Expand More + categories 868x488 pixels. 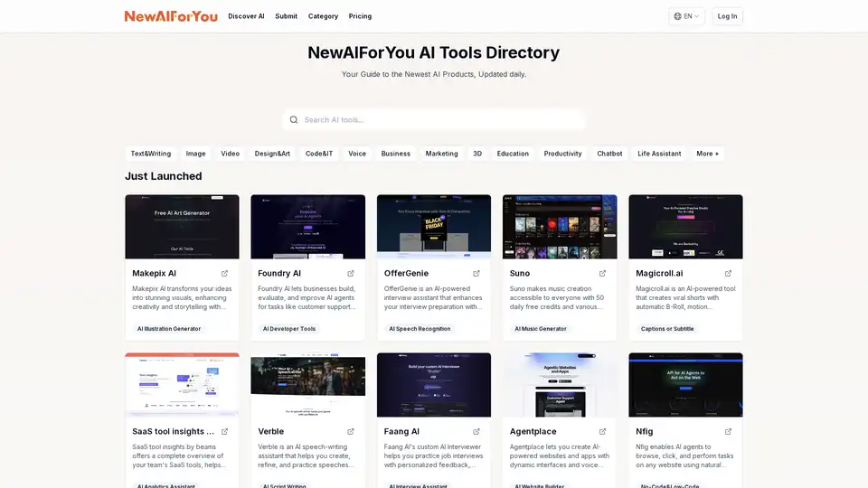click(x=707, y=154)
